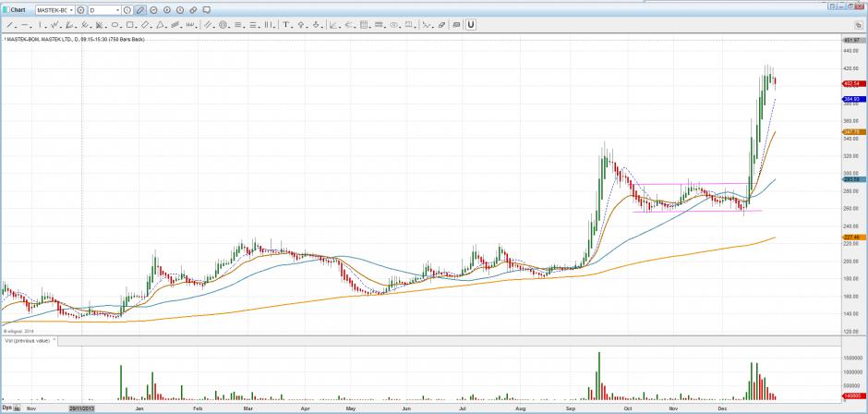
Task: Select the vertical line drawing tool
Action: 40,25
